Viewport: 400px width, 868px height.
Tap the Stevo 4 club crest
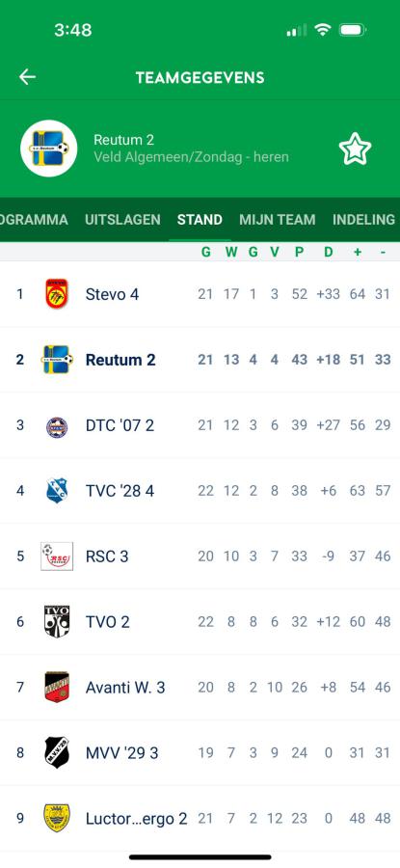click(57, 293)
